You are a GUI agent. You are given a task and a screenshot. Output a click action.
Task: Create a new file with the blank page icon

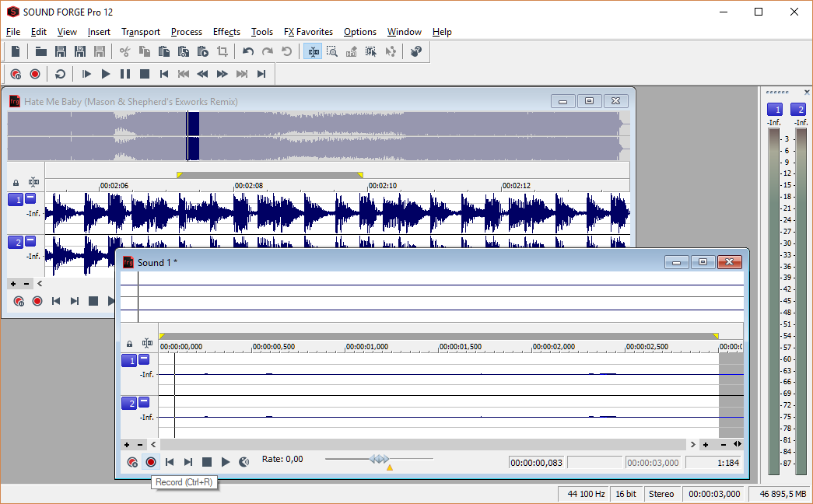16,51
